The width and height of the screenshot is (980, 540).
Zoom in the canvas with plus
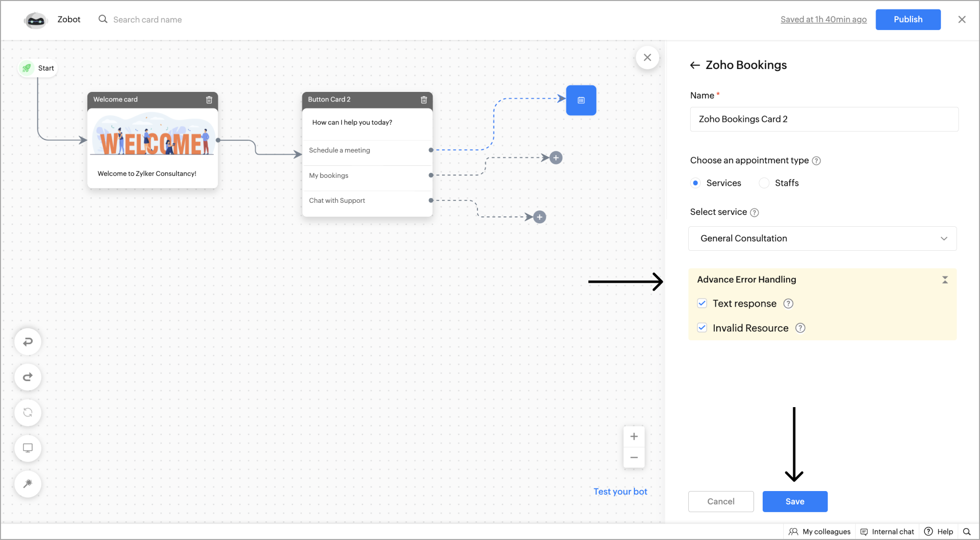pos(634,437)
